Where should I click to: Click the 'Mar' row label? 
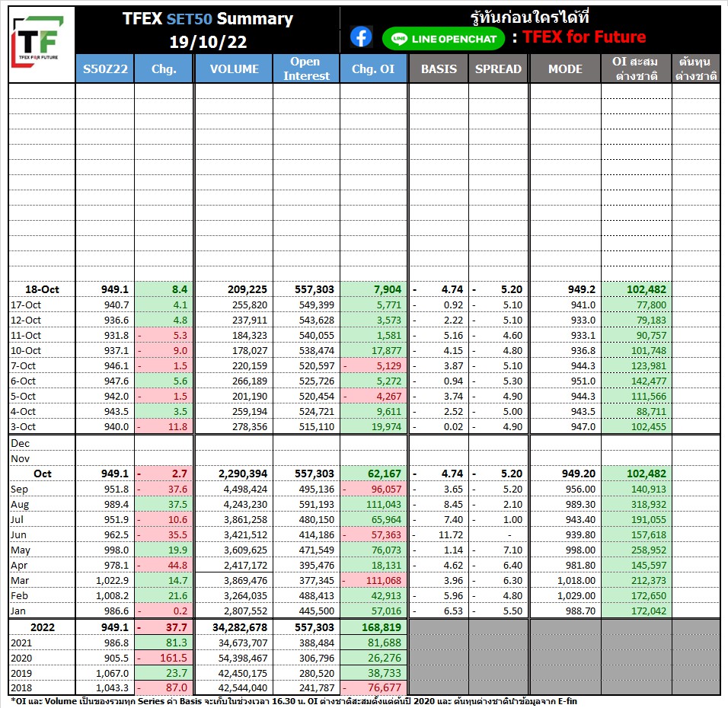pyautogui.click(x=20, y=581)
